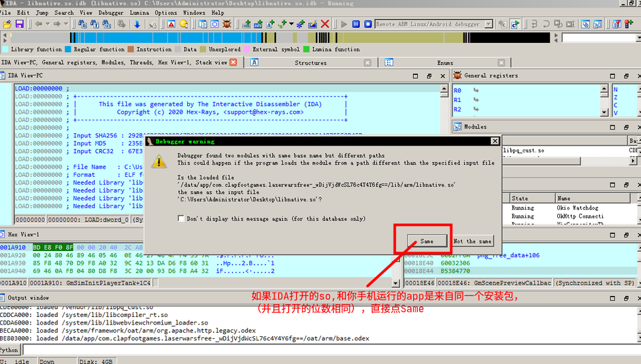Image resolution: width=641 pixels, height=364 pixels.
Task: Open the Jump menu
Action: (42, 13)
